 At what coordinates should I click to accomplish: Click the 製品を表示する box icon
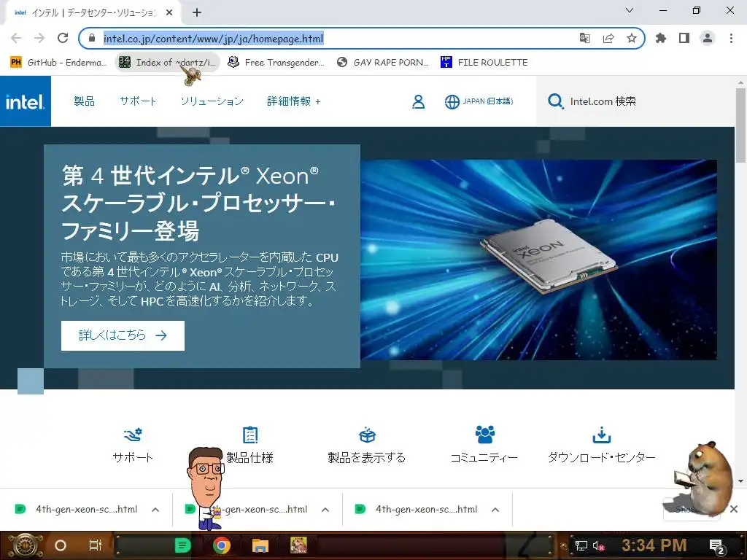(x=368, y=435)
